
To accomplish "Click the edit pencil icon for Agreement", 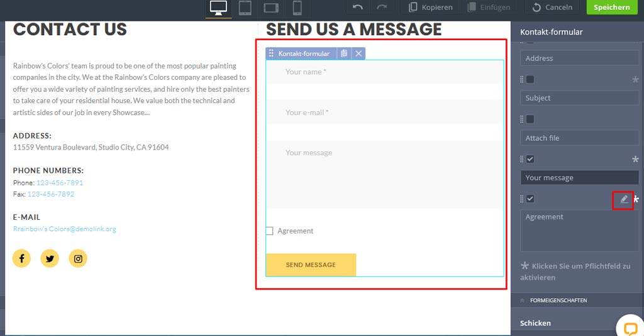I will (624, 199).
